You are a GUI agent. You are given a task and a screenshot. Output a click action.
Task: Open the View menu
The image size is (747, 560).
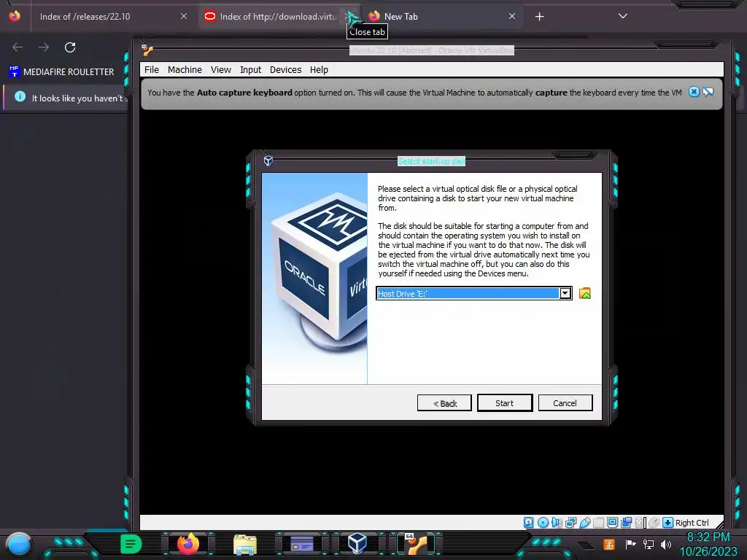[x=221, y=69]
